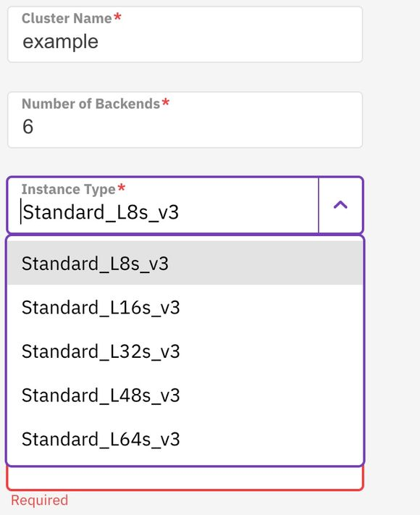Click into the Number of Backends field
This screenshot has height=515, width=420.
click(185, 120)
